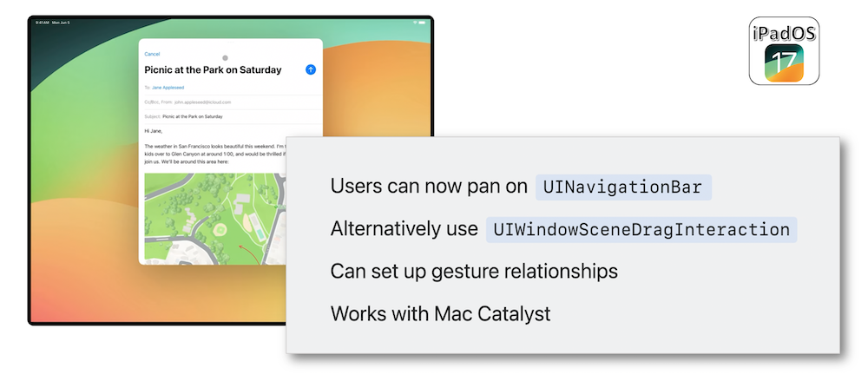Click the UINavigationBar code label

click(623, 187)
